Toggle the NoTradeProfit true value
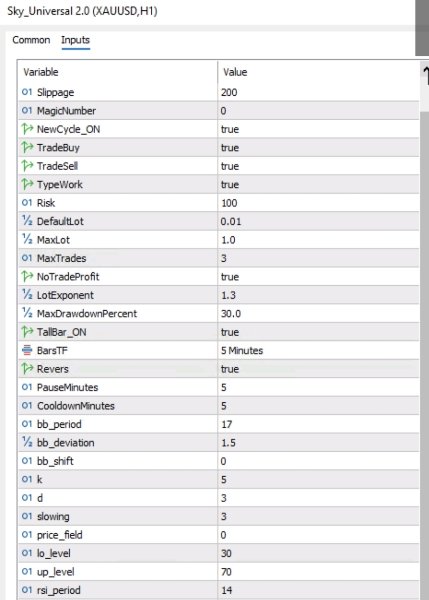The width and height of the screenshot is (429, 600). pos(318,277)
